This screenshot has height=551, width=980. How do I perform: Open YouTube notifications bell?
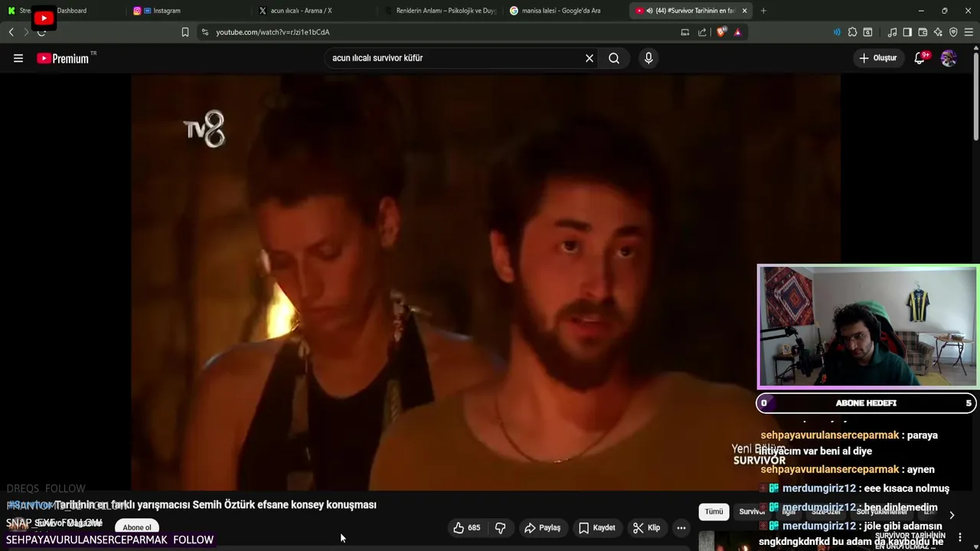pyautogui.click(x=920, y=58)
